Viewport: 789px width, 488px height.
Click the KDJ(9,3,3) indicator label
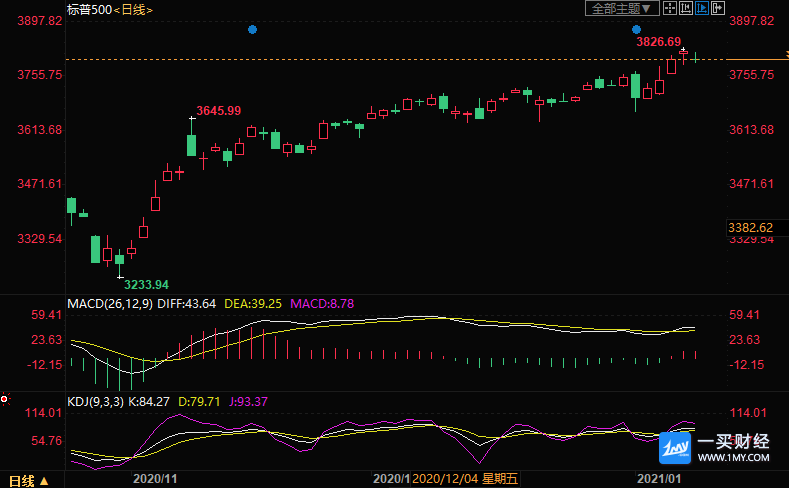click(96, 401)
